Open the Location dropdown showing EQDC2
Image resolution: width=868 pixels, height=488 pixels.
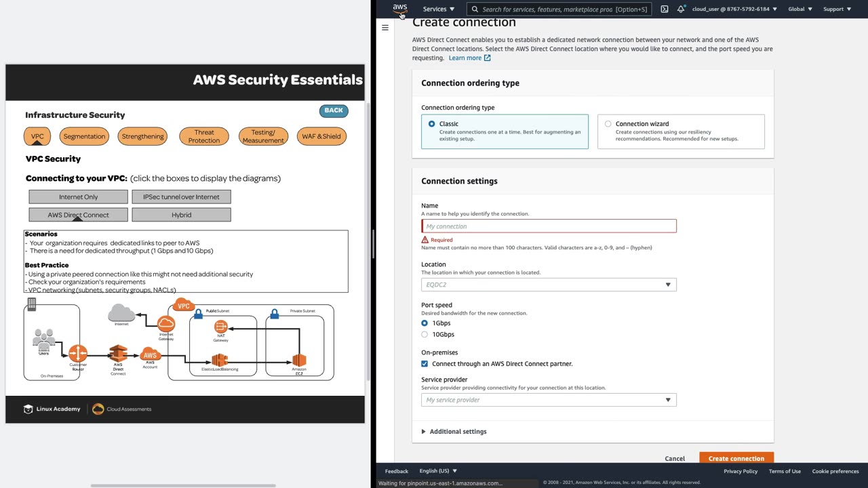point(548,285)
